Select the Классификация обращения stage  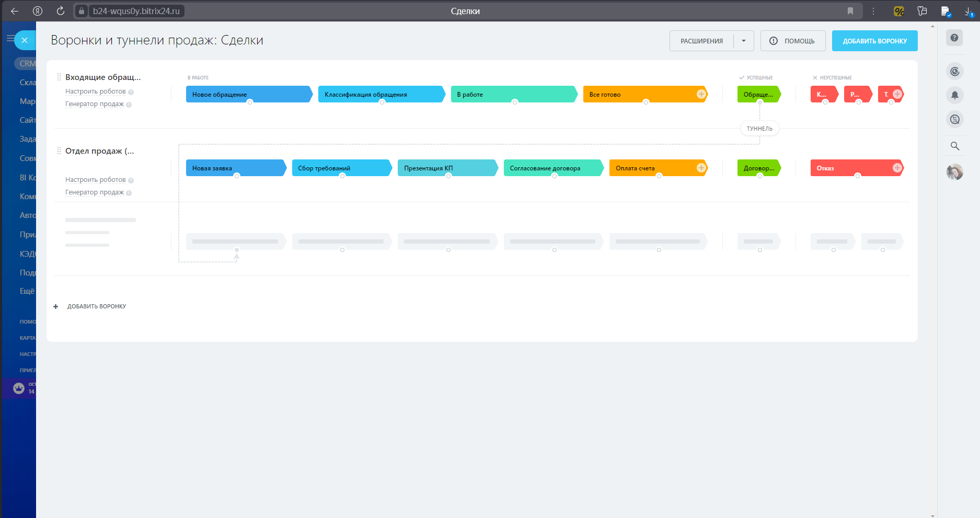point(381,94)
